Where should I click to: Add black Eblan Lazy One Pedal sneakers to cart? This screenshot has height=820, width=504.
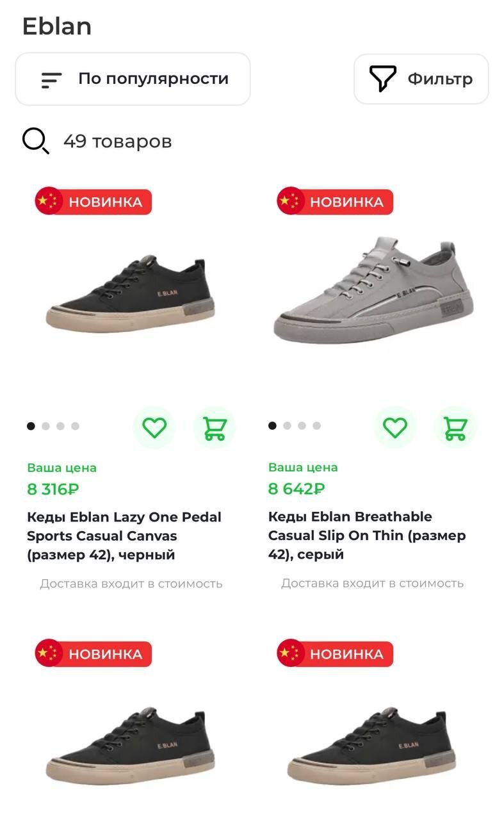click(214, 427)
